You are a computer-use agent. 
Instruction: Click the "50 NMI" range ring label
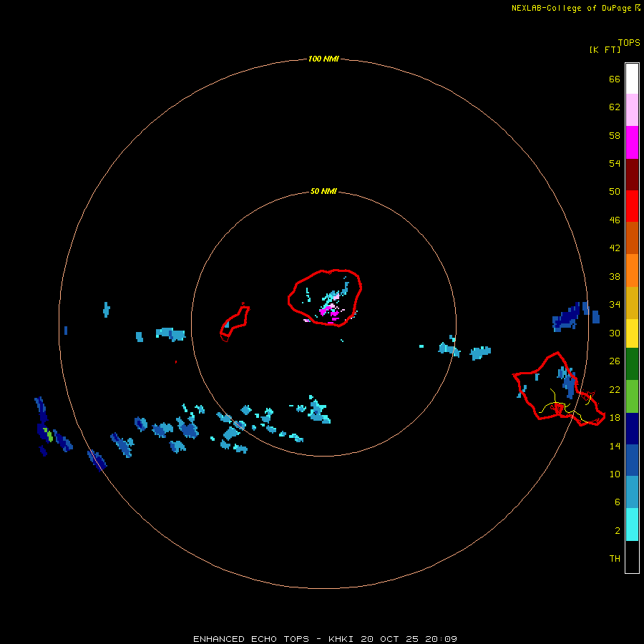tap(323, 191)
